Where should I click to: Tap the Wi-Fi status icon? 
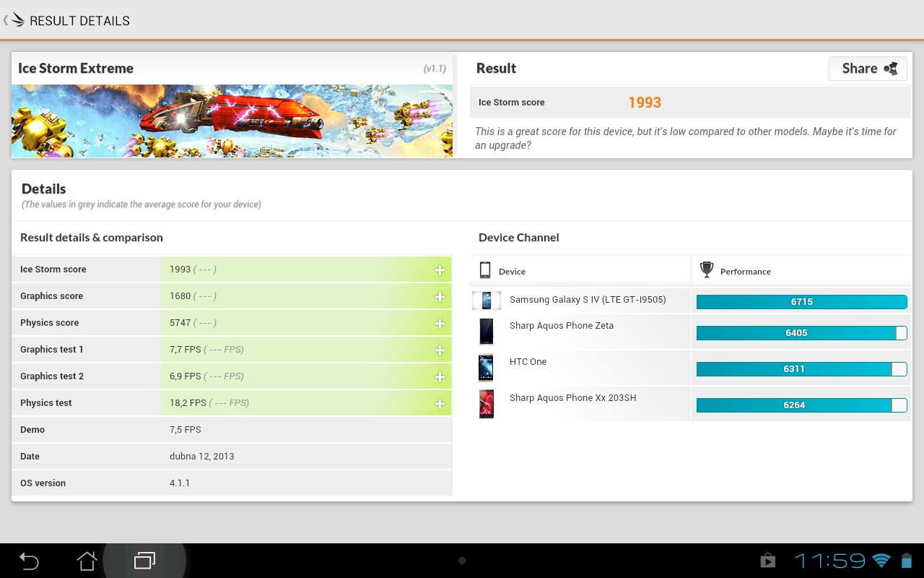tap(881, 560)
